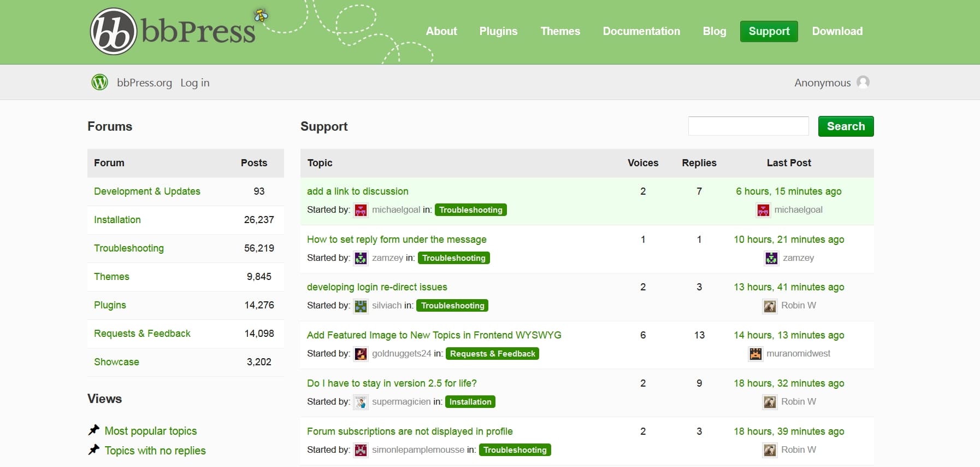Click the muranomidwest name under Last Post
This screenshot has height=467, width=980.
798,354
